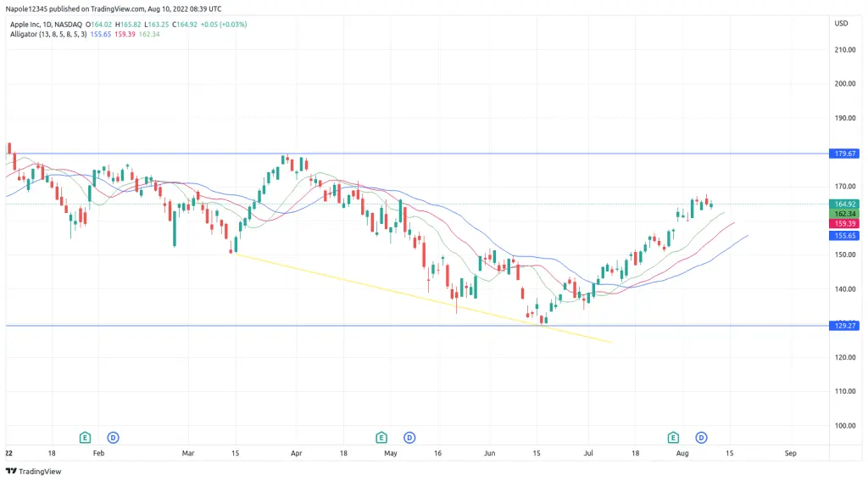Click the blue 155.65 axis price label
The width and height of the screenshot is (868, 481).
tap(844, 236)
